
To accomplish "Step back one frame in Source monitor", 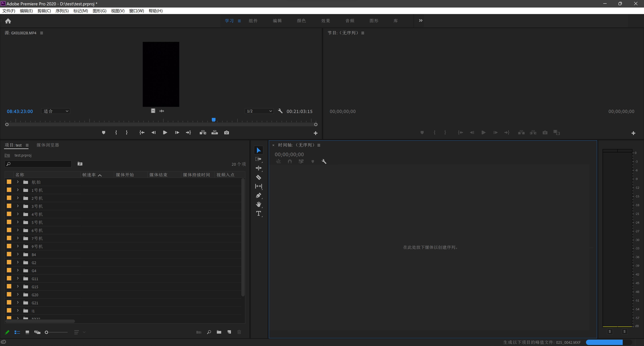I will tap(153, 133).
